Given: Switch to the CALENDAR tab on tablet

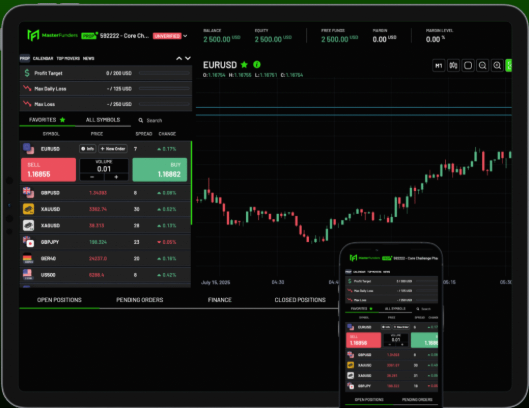Looking at the screenshot, I should click(43, 58).
